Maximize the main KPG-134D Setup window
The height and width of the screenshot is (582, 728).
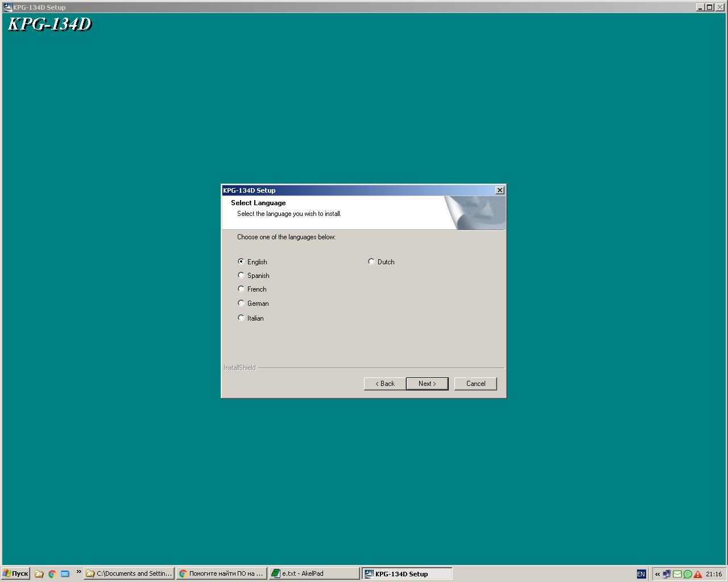[x=709, y=7]
